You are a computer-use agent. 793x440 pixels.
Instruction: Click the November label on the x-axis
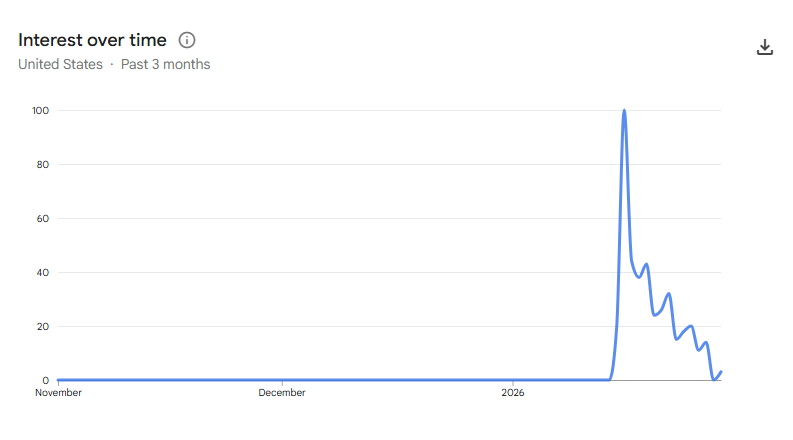pyautogui.click(x=58, y=393)
